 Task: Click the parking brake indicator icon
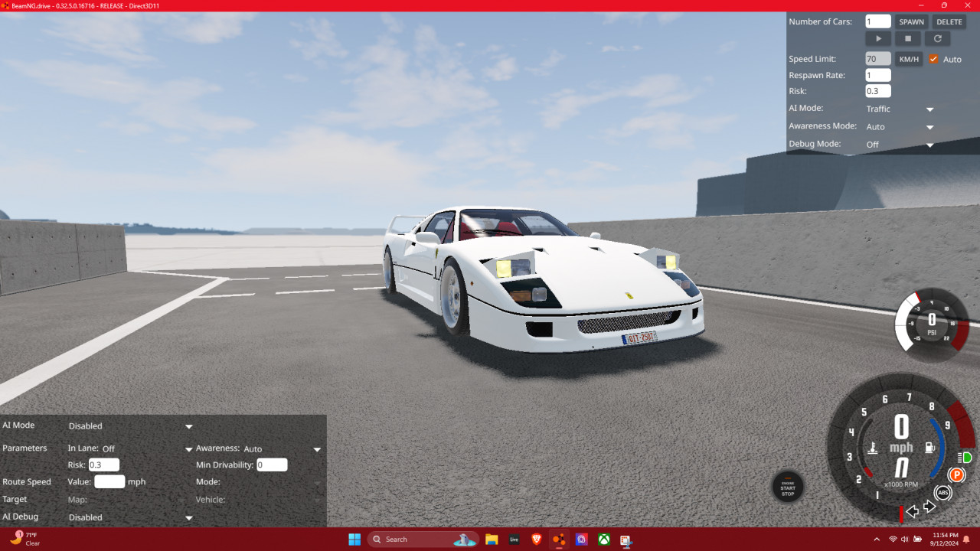[956, 475]
